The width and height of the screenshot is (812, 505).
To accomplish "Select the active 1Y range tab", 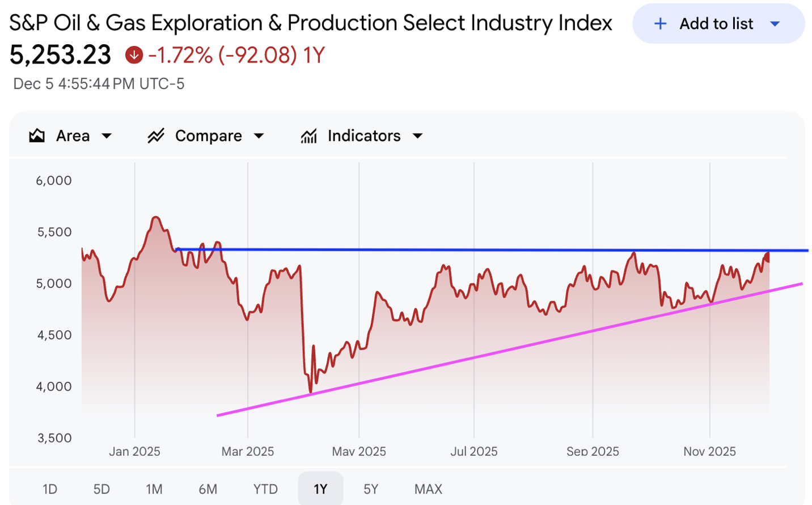I will tap(320, 489).
